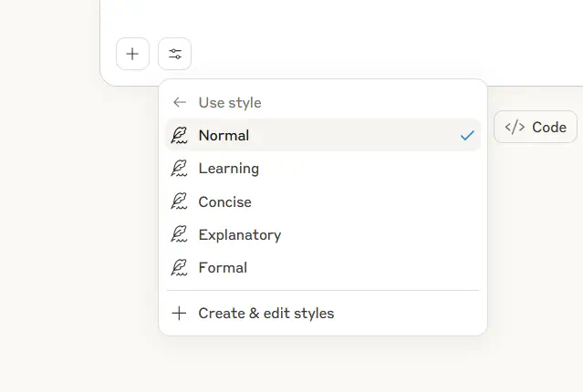Click the back arrow beside Use style
This screenshot has width=583, height=392.
[x=180, y=103]
